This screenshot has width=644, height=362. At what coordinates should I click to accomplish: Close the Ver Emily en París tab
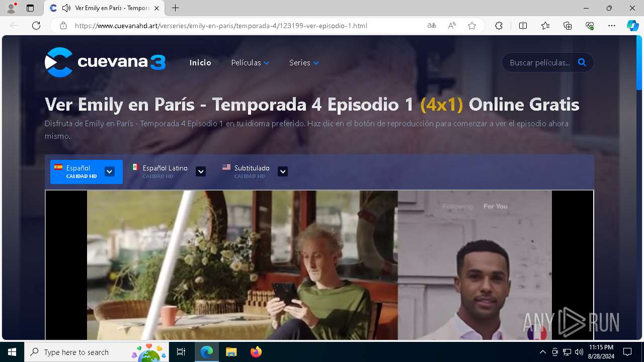click(156, 8)
